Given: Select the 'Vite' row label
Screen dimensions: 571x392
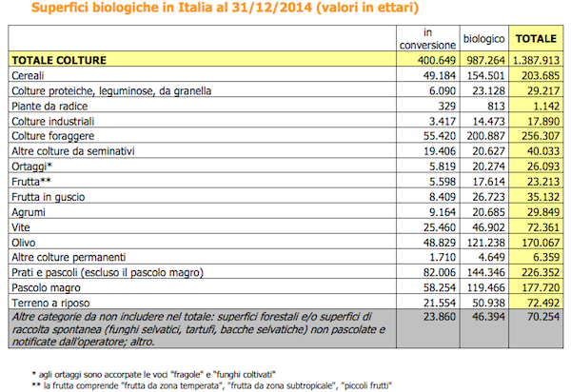Looking at the screenshot, I should tap(22, 227).
